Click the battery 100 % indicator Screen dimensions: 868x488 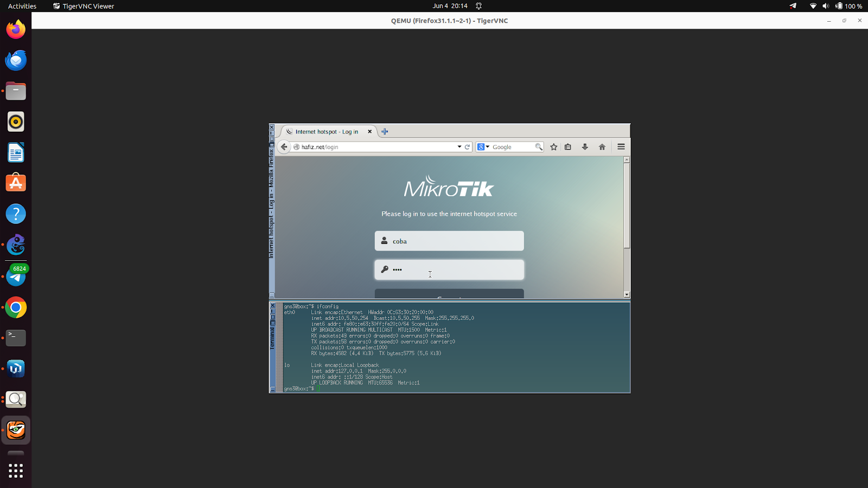click(848, 6)
